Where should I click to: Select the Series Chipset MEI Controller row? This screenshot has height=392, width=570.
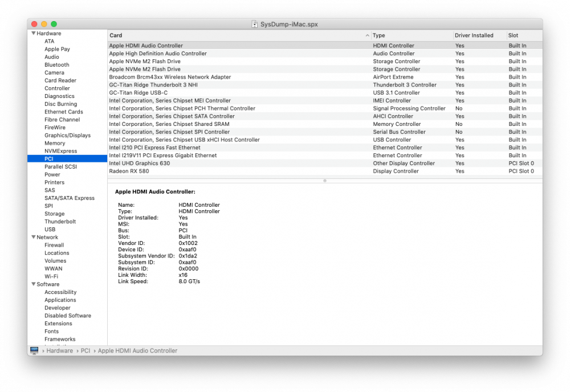point(325,101)
